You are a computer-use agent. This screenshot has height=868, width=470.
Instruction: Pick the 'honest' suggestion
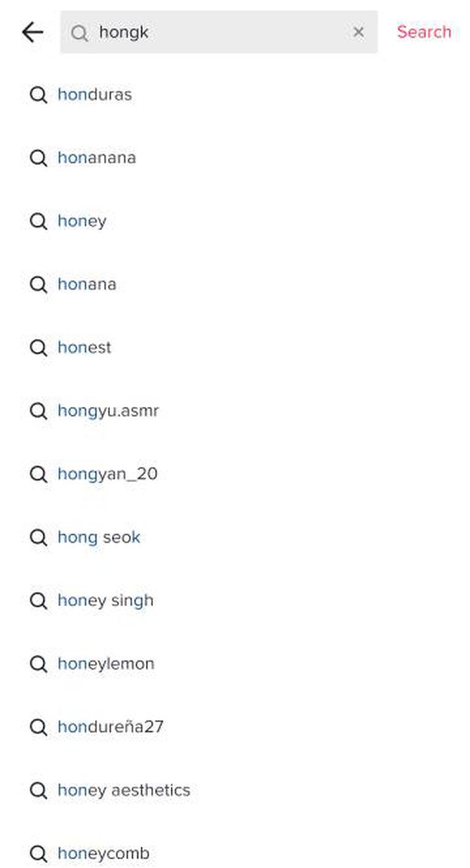84,347
